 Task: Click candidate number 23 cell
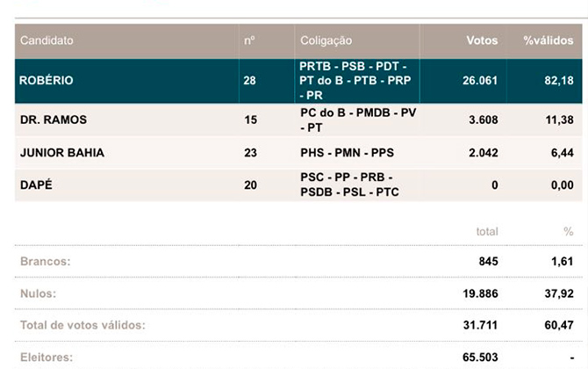coord(250,153)
